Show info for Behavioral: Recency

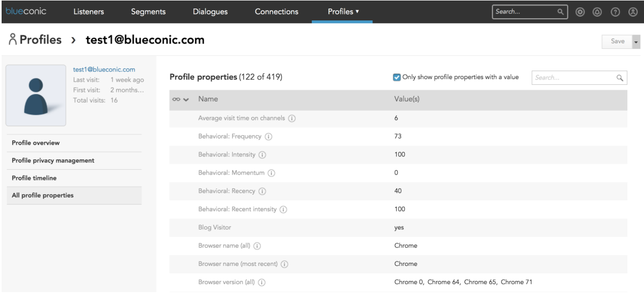pyautogui.click(x=262, y=191)
